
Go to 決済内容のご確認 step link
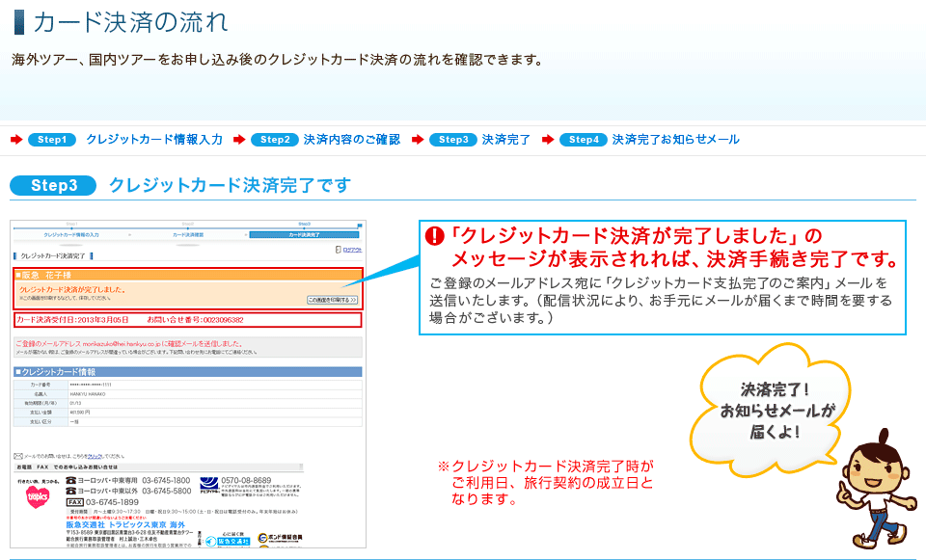[351, 140]
